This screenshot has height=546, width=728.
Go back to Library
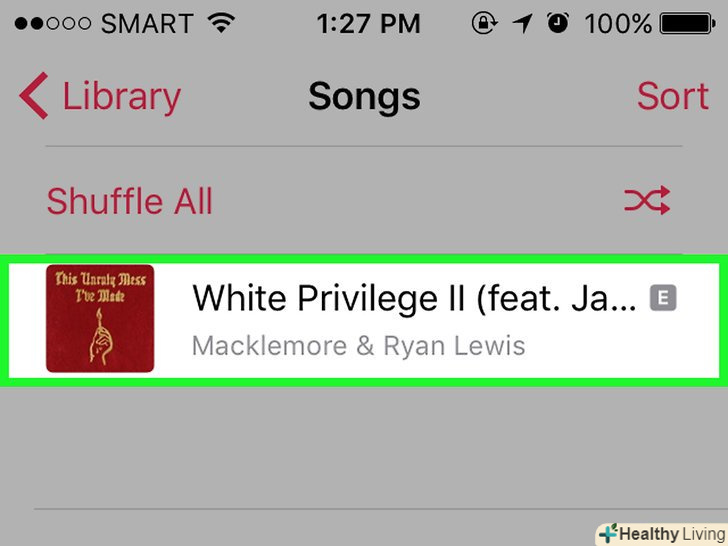[100, 96]
